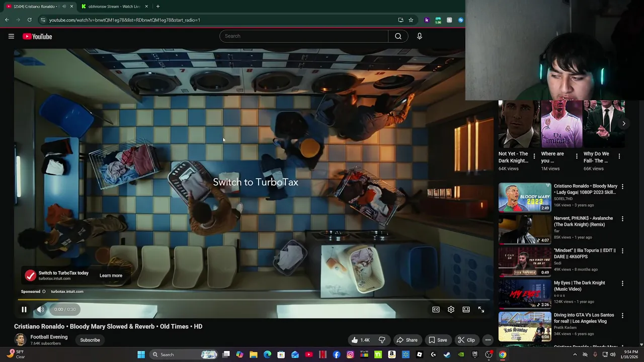Open Bloody Mary 2023 video thumbnail
The width and height of the screenshot is (644, 362).
[x=525, y=197]
